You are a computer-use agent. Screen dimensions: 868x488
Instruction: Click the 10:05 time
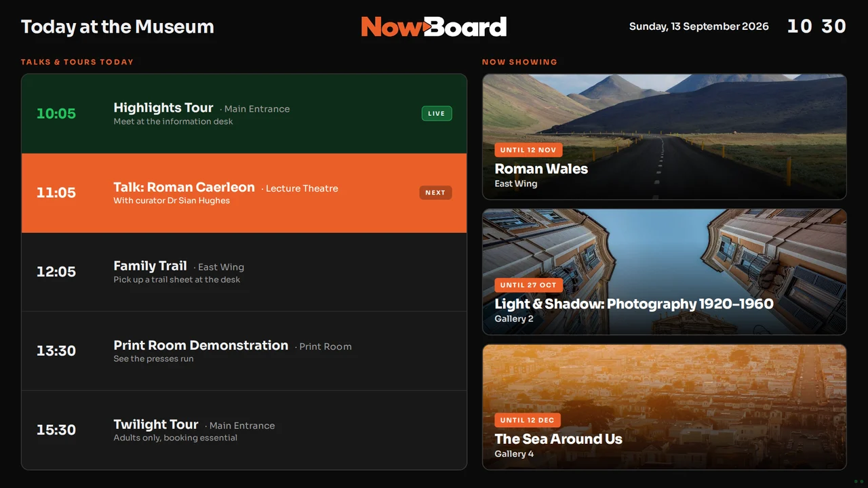click(x=56, y=113)
